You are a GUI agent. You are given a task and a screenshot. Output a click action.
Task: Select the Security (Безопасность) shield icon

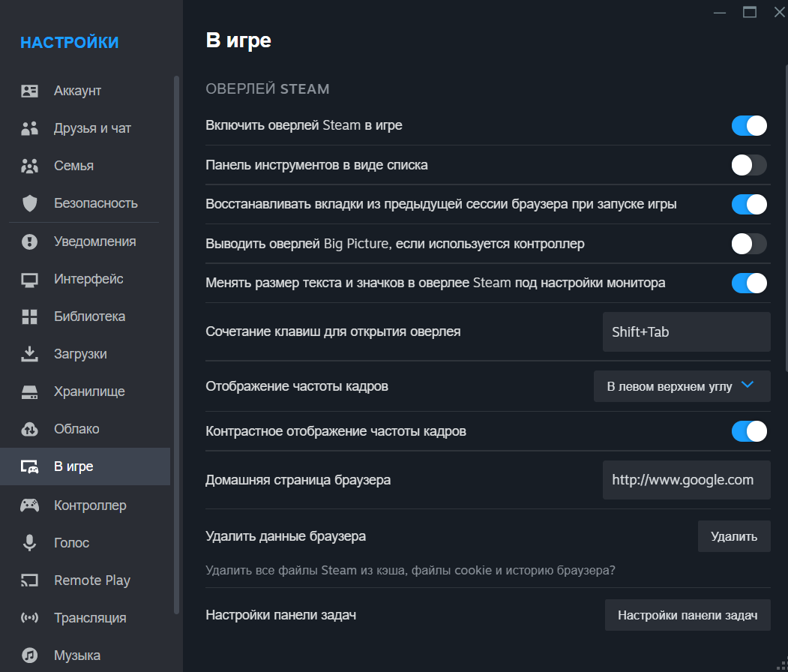coord(29,203)
